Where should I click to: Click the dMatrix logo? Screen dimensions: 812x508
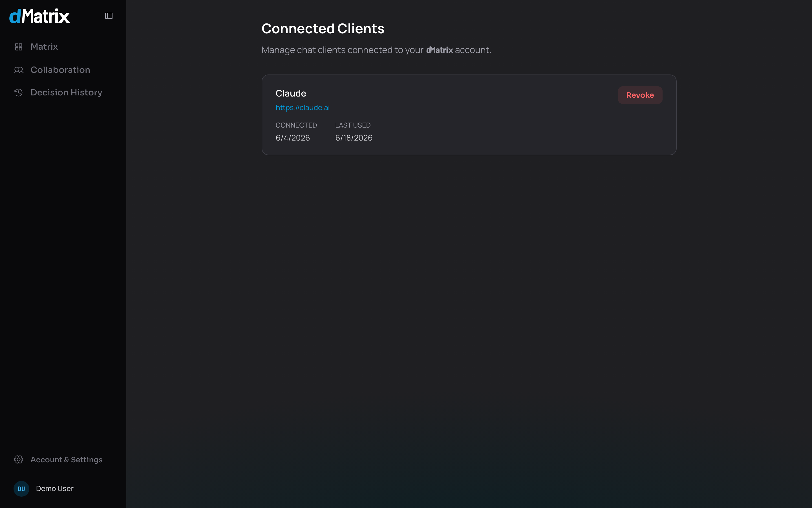pos(39,16)
